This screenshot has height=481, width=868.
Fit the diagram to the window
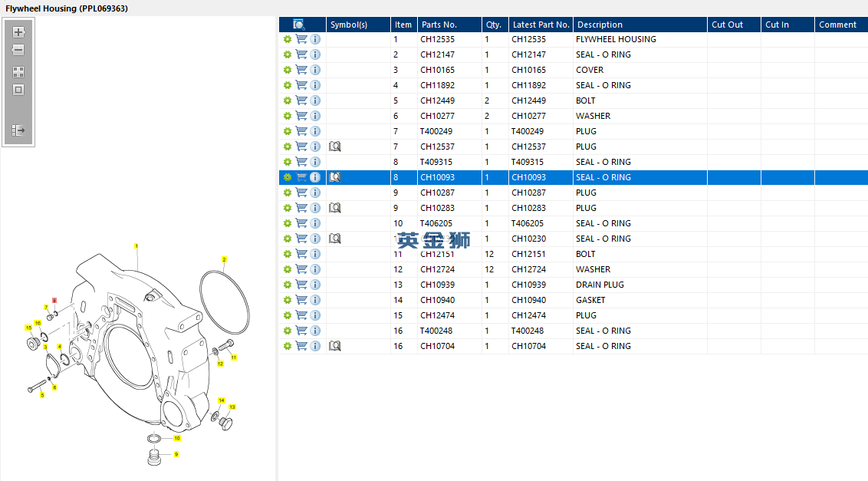18,90
